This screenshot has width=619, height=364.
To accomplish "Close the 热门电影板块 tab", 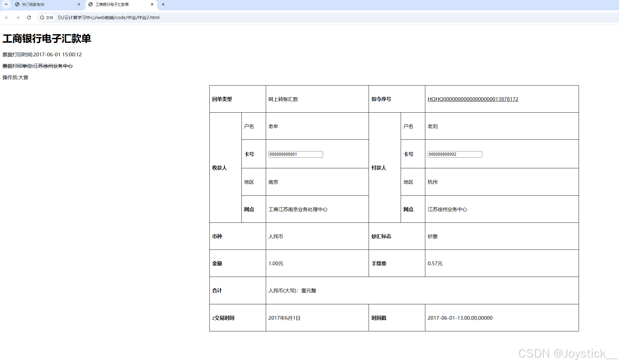I will point(79,4).
